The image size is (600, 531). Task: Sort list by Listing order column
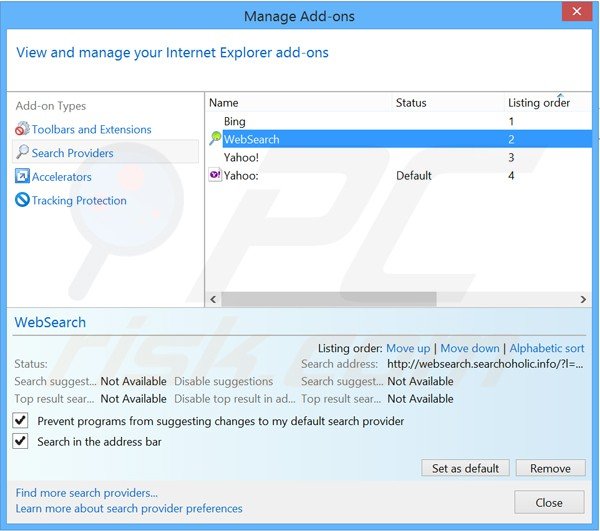(538, 103)
